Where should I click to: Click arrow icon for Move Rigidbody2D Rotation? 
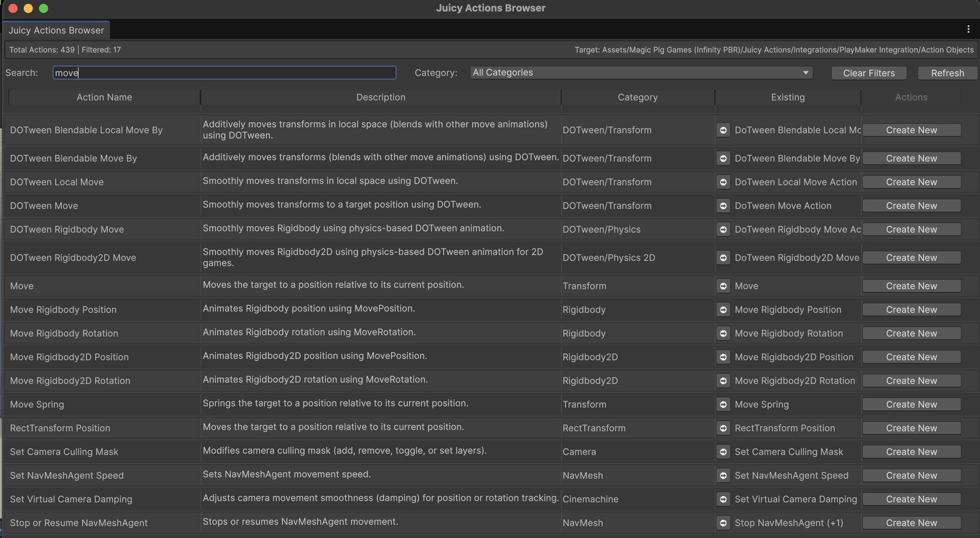pyautogui.click(x=723, y=381)
